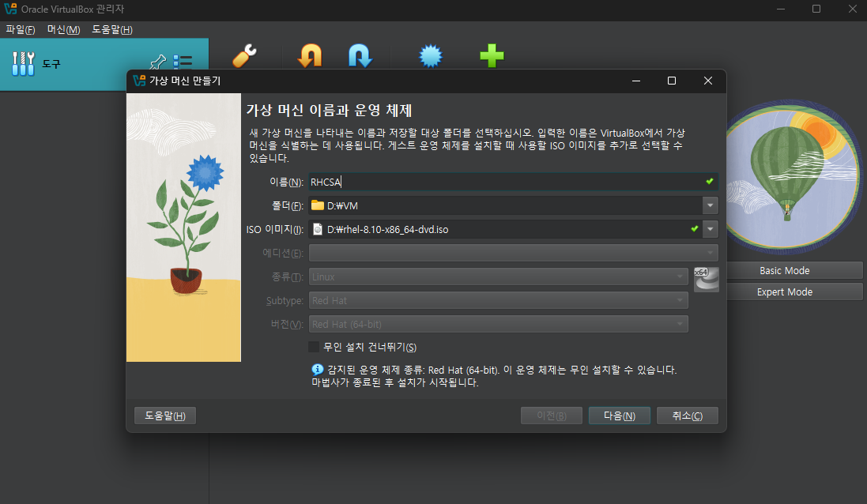Close the Create Virtual Machine dialog
The image size is (867, 504).
[708, 81]
